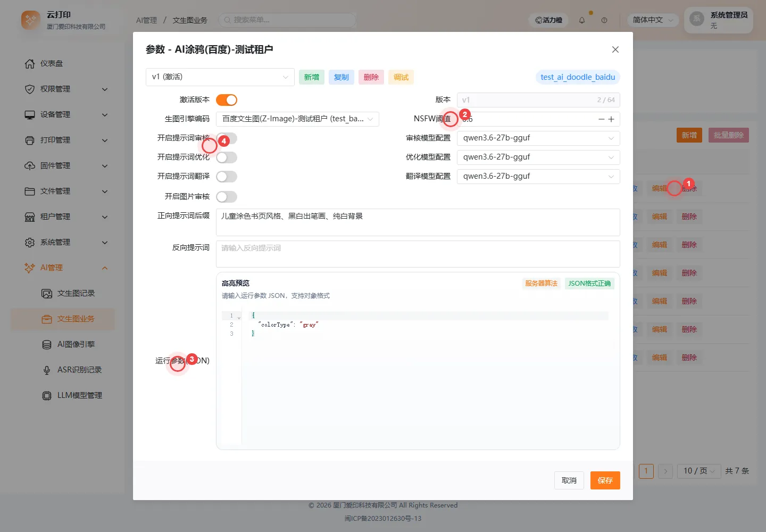Close the parameter dialog with X

(x=615, y=49)
